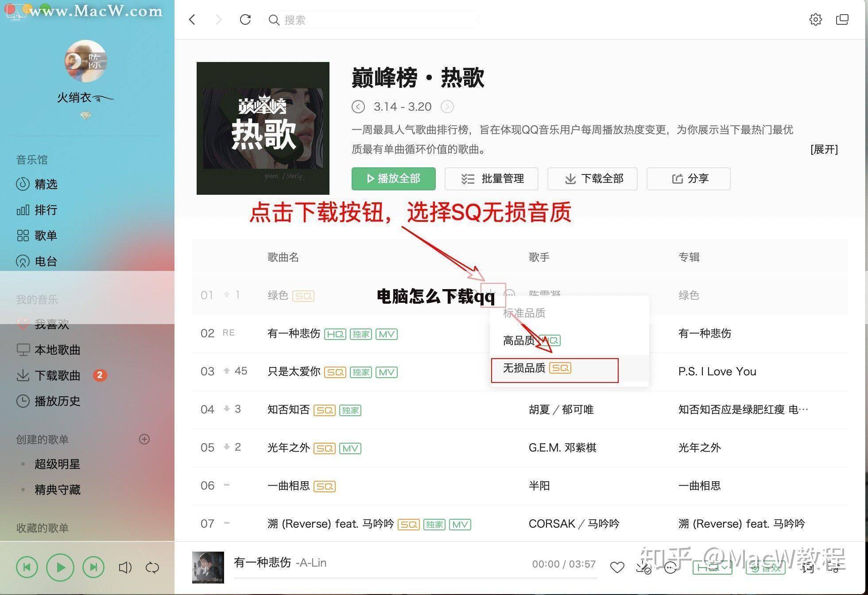The width and height of the screenshot is (868, 595).
Task: Open MV badge of 溯 (Reverse)
Action: pos(460,525)
